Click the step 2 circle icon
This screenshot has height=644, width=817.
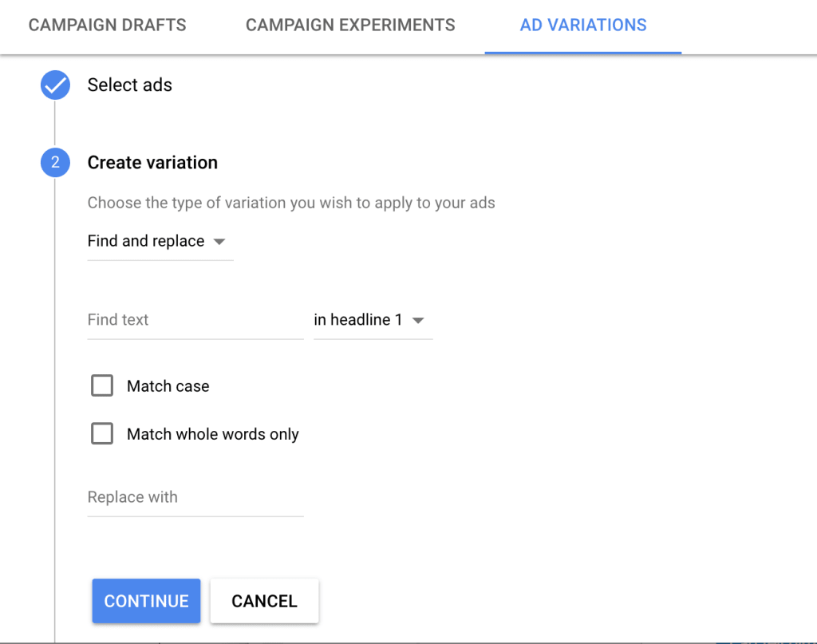[x=55, y=163]
